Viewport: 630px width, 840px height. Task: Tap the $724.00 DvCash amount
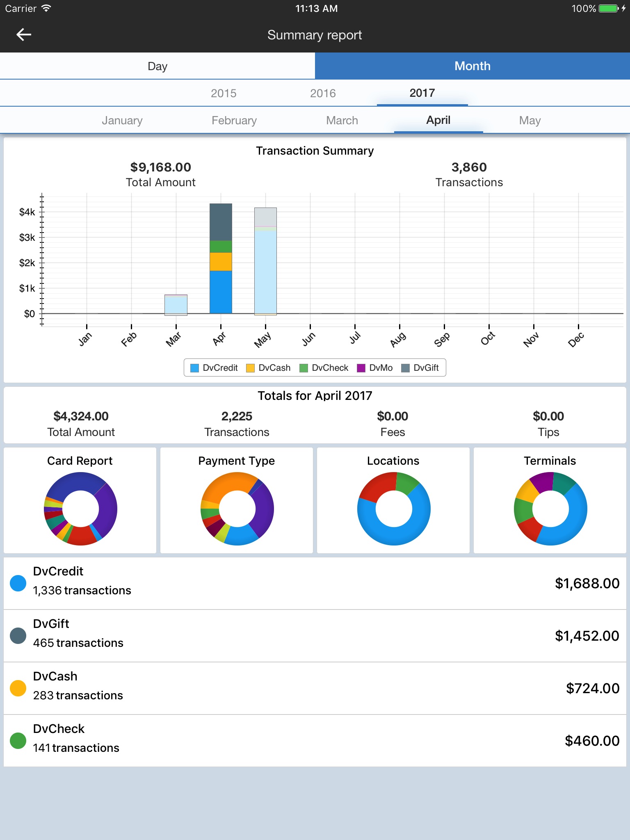[x=593, y=688]
